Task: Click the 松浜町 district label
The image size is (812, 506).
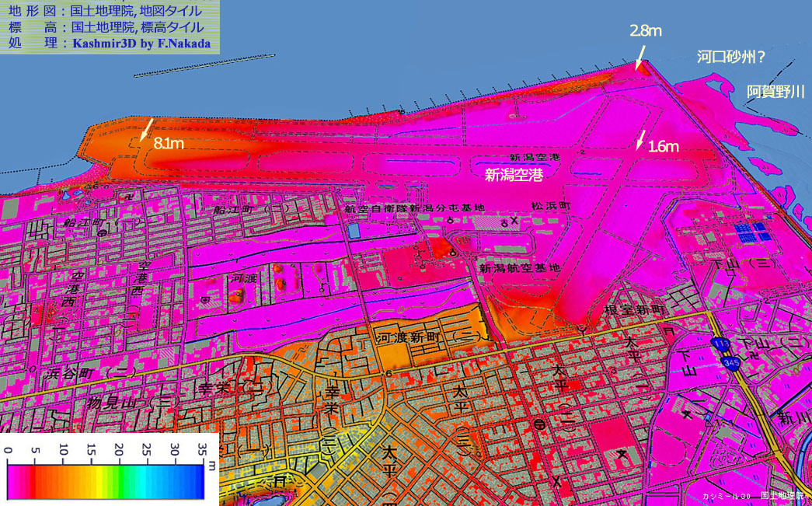Action: [x=550, y=206]
